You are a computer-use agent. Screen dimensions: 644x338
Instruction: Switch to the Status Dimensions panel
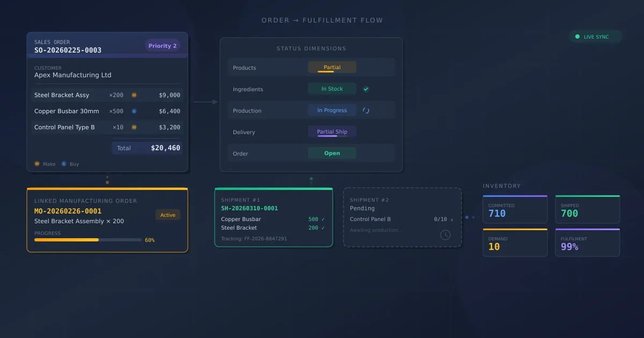[311, 48]
